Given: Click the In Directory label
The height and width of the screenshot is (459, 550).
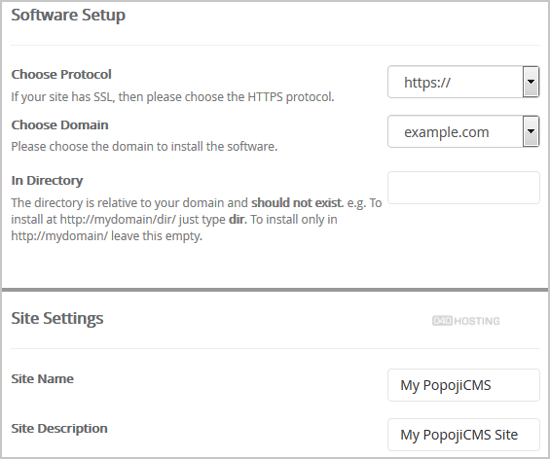Looking at the screenshot, I should 47,181.
